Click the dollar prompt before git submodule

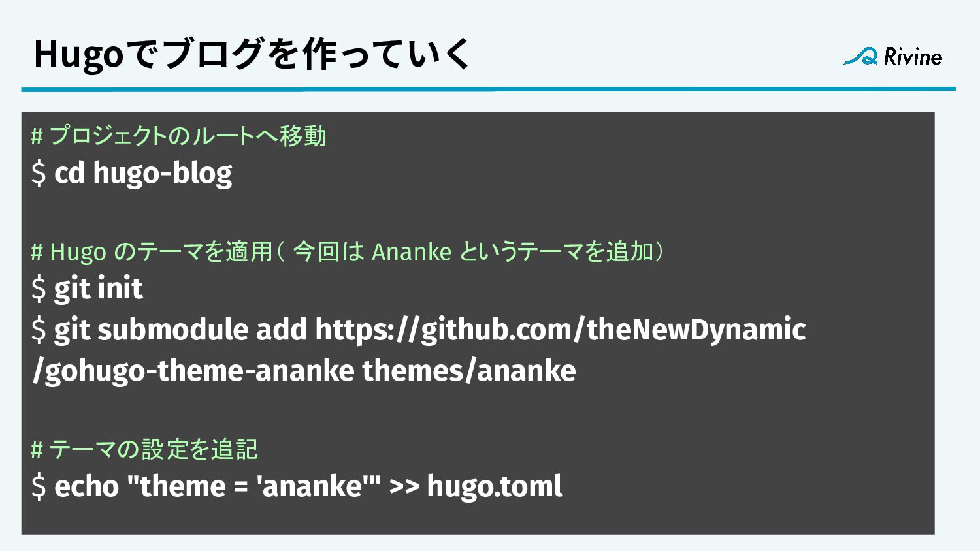coord(39,330)
